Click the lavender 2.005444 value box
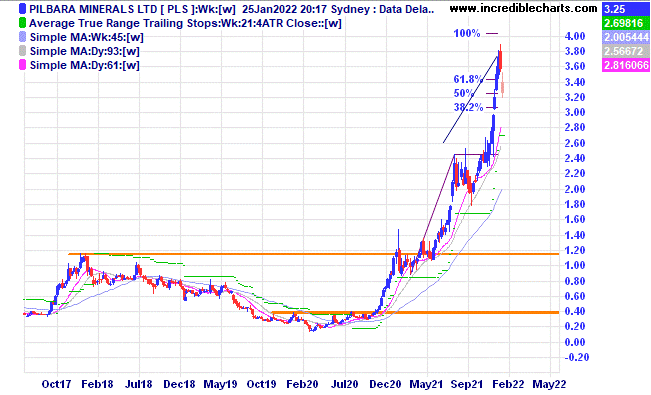 pyautogui.click(x=626, y=37)
